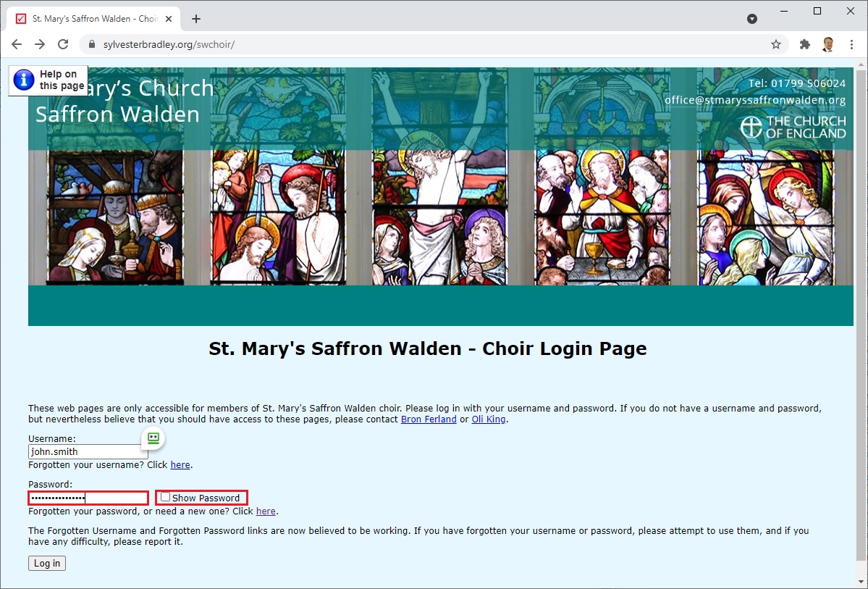Open the Chrome three-dot menu

point(851,44)
